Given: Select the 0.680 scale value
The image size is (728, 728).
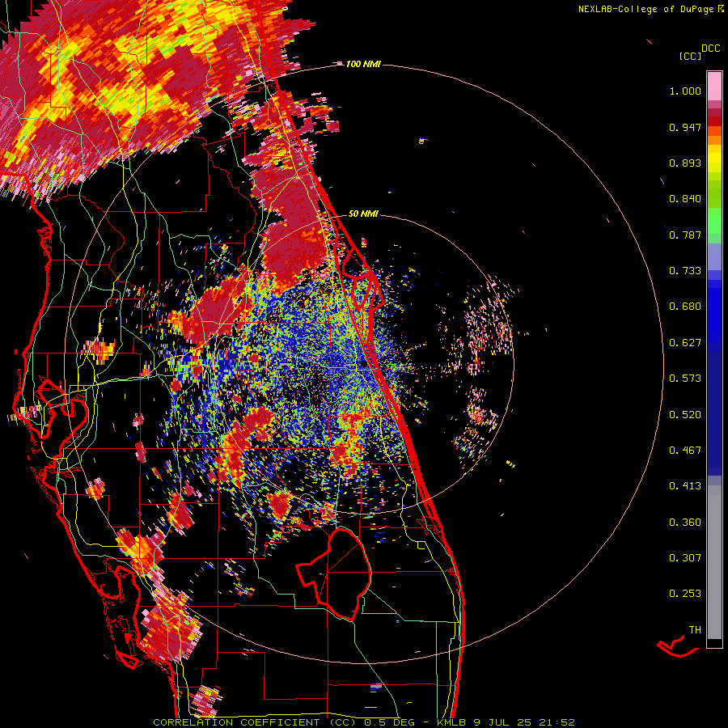Looking at the screenshot, I should pyautogui.click(x=685, y=307).
